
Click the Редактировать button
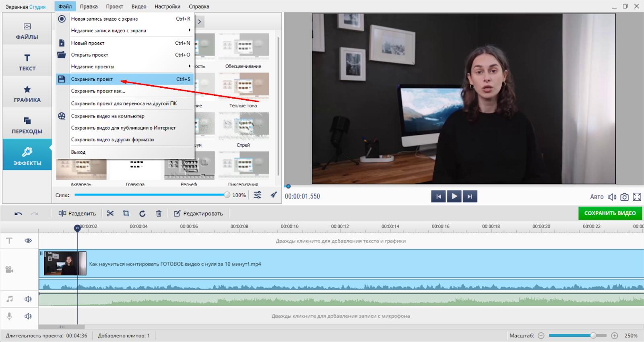(198, 214)
